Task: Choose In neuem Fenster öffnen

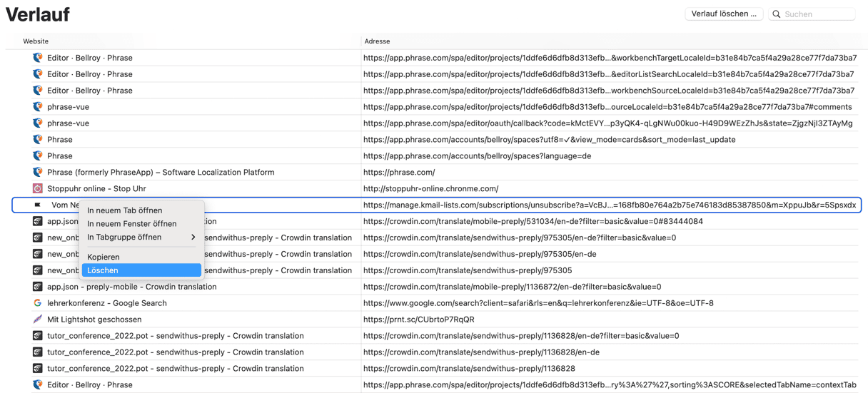Action: coord(141,223)
